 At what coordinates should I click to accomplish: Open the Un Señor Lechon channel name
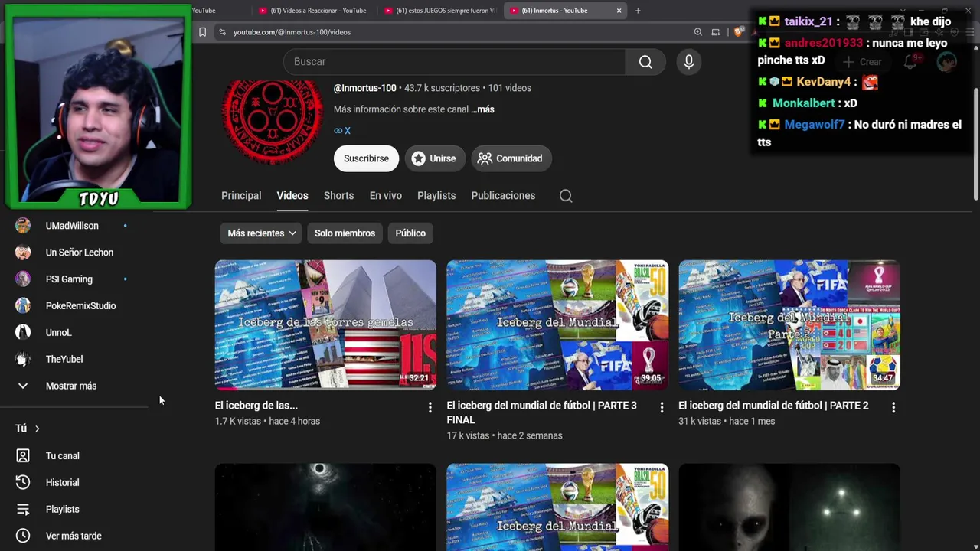point(80,253)
